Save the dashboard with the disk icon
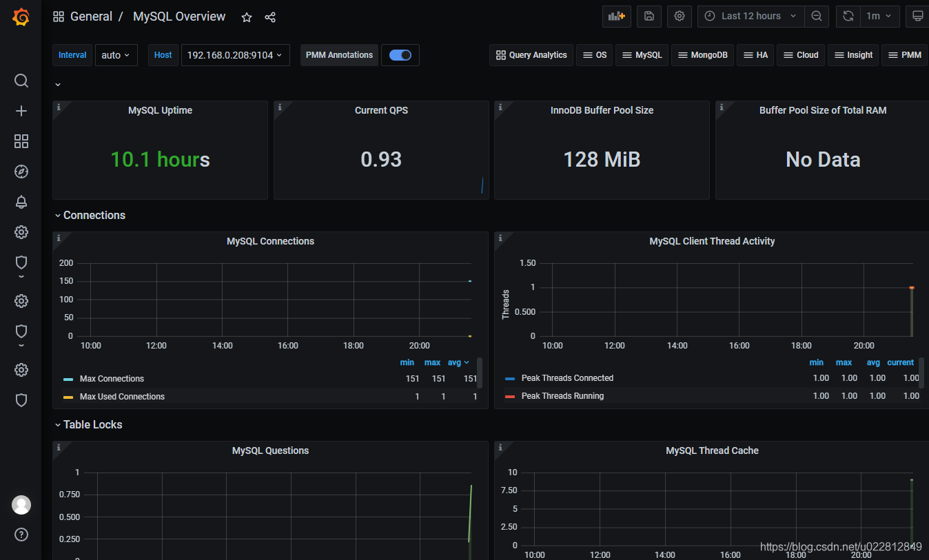 pyautogui.click(x=649, y=16)
